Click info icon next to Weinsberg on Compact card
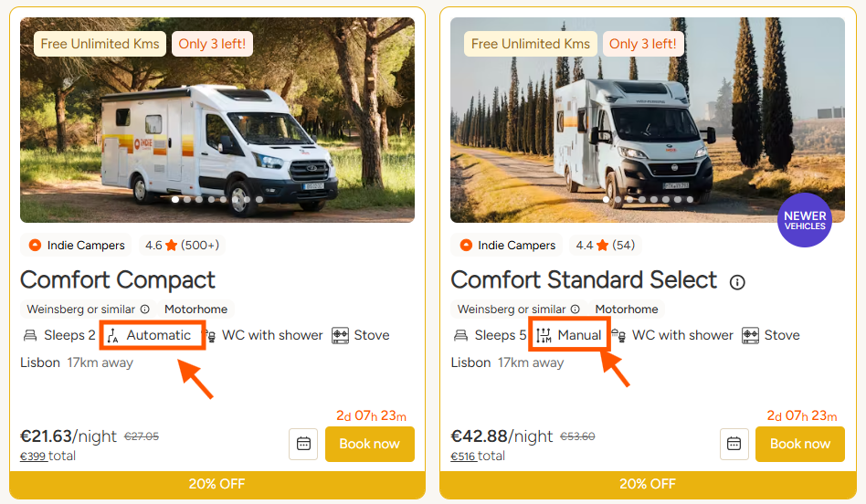866x504 pixels. point(144,310)
